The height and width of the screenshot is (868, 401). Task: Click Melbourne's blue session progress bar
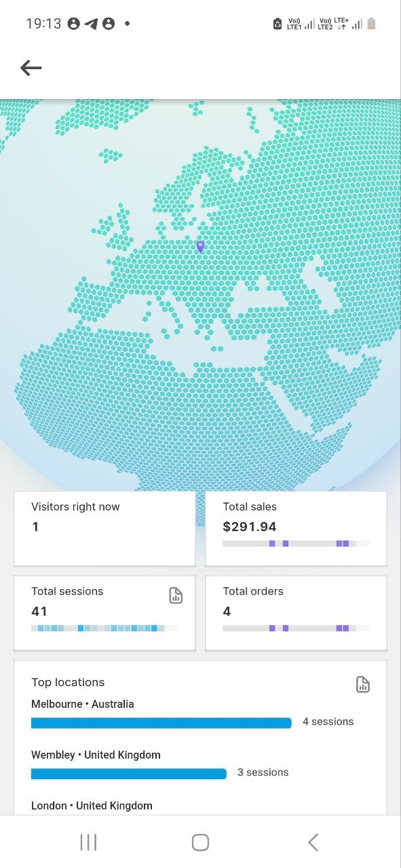(x=161, y=723)
